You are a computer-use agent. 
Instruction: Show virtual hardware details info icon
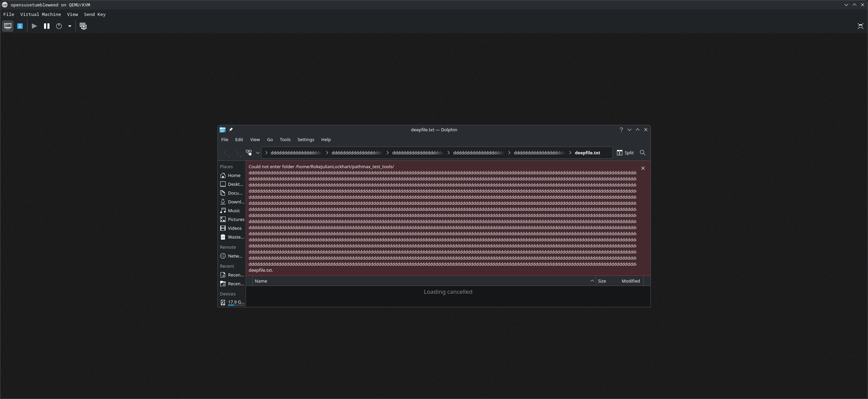coord(20,26)
